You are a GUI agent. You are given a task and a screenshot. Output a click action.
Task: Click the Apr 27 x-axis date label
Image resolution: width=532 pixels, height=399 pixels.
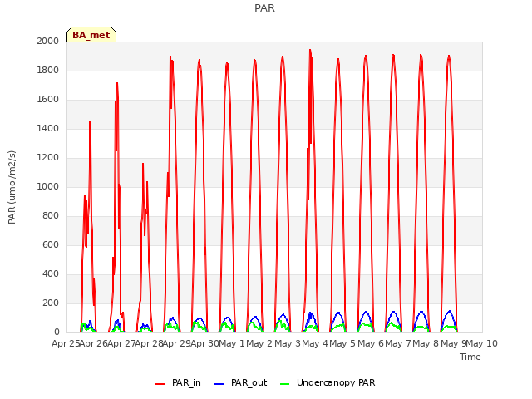[x=121, y=343]
